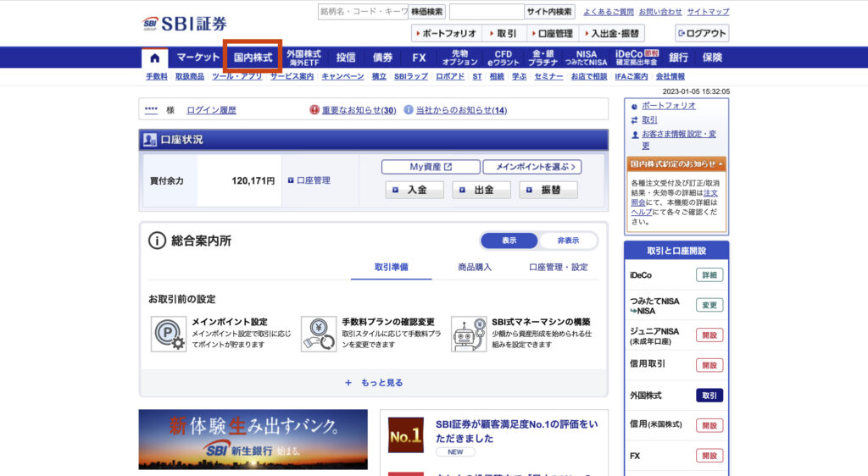Viewport: 868px width, 476px height.
Task: Click the 入金 button
Action: click(x=415, y=190)
